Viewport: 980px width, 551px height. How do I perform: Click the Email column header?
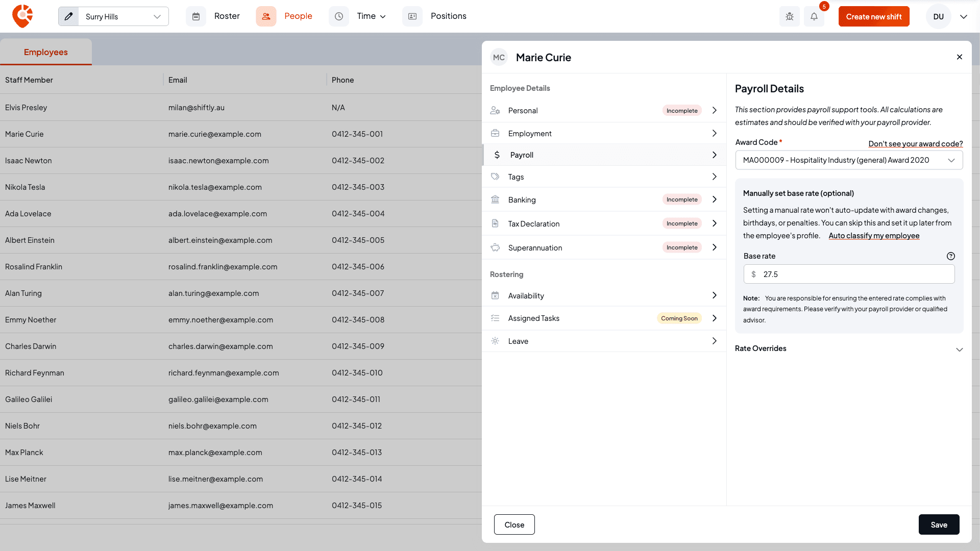tap(178, 80)
